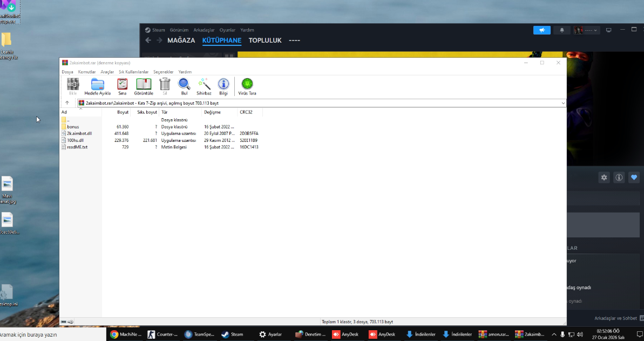Select the 100hs.dll file row

pyautogui.click(x=160, y=140)
